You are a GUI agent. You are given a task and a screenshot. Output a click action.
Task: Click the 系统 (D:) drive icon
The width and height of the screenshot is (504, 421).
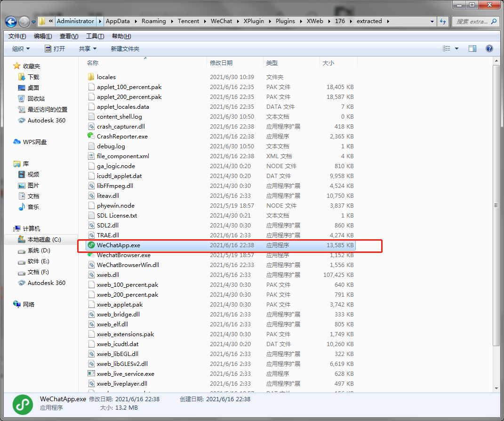click(x=22, y=251)
